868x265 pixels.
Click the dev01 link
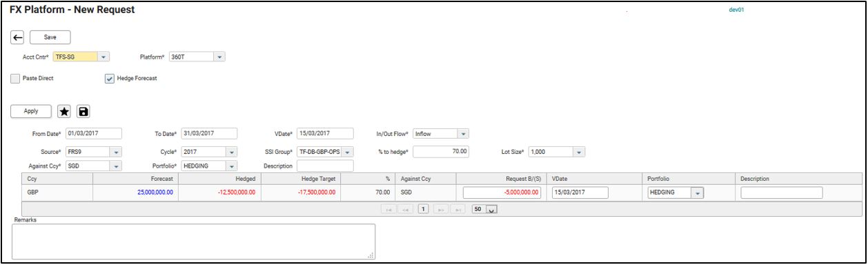pyautogui.click(x=736, y=10)
